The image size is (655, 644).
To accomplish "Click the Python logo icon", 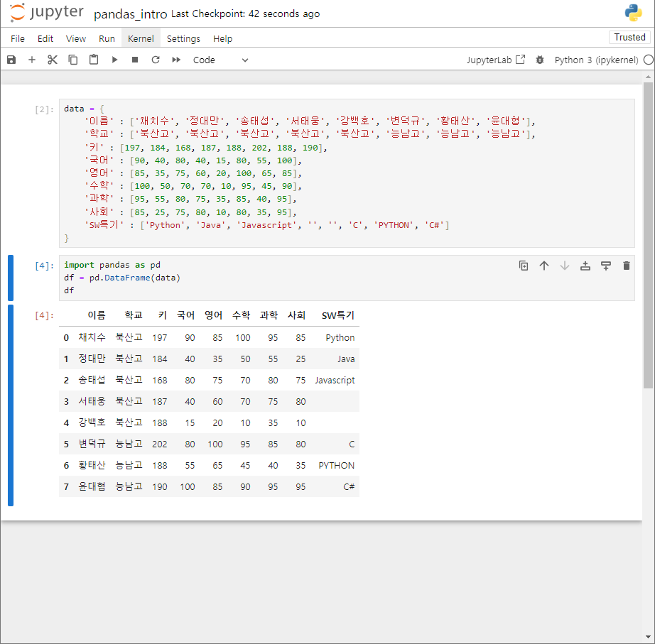I will point(633,13).
